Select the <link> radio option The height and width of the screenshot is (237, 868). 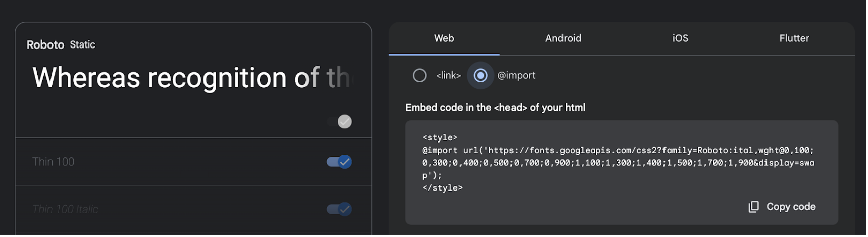(420, 76)
